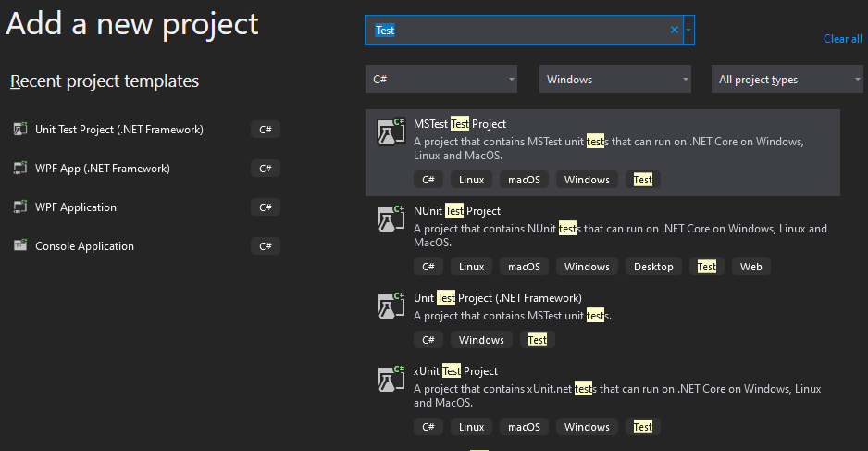Screen dimensions: 868x451
Task: Click recent Console Application icon
Action: click(20, 245)
